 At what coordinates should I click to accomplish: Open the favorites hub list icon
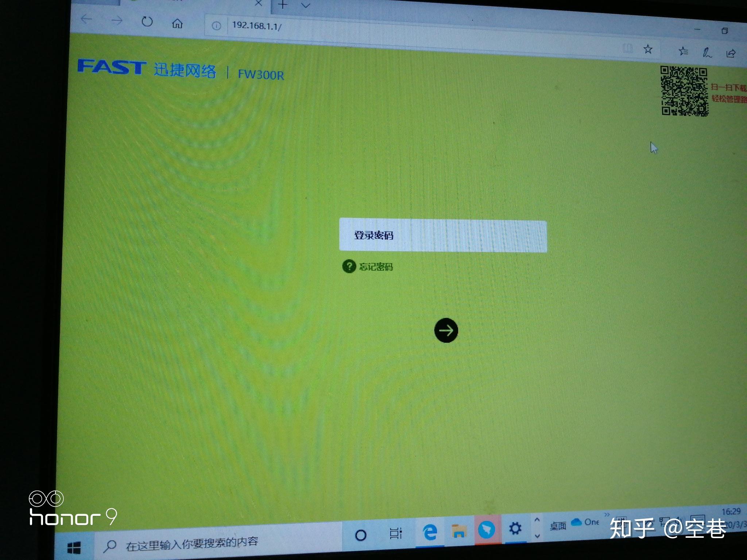[x=683, y=51]
